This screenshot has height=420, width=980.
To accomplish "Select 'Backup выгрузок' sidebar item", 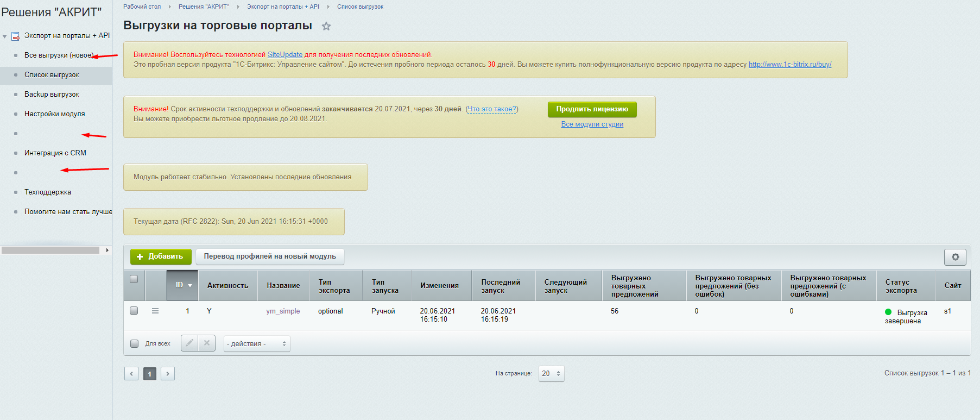I will tap(52, 95).
